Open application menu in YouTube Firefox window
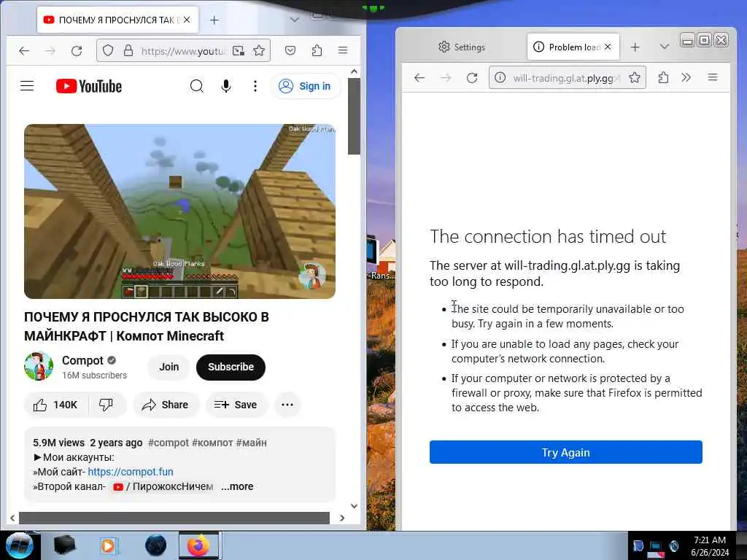 (343, 50)
